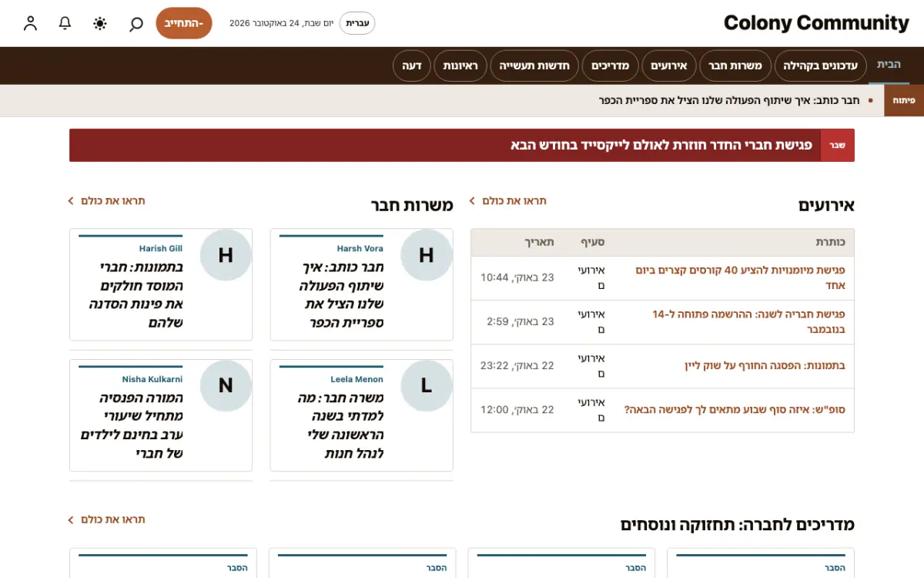Open article משרה חבר: מה למדתי בשנה
The width and height of the screenshot is (924, 578).
click(x=340, y=426)
